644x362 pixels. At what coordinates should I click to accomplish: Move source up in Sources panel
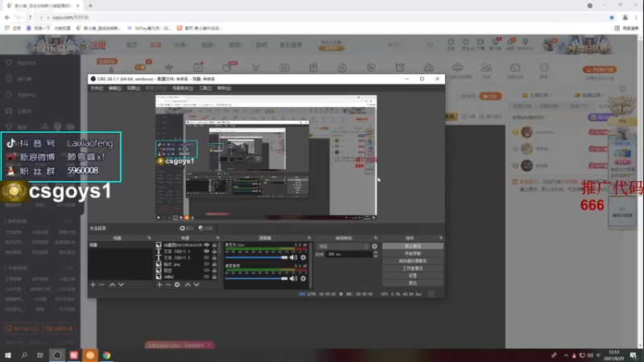pyautogui.click(x=188, y=285)
